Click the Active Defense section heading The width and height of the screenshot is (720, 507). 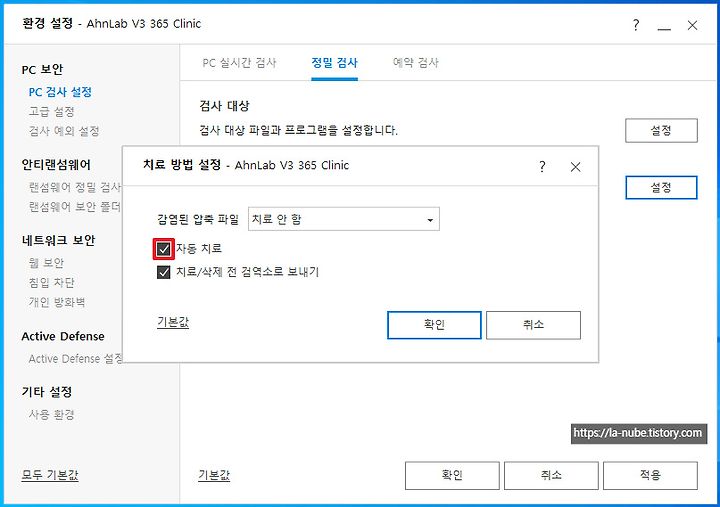[63, 336]
